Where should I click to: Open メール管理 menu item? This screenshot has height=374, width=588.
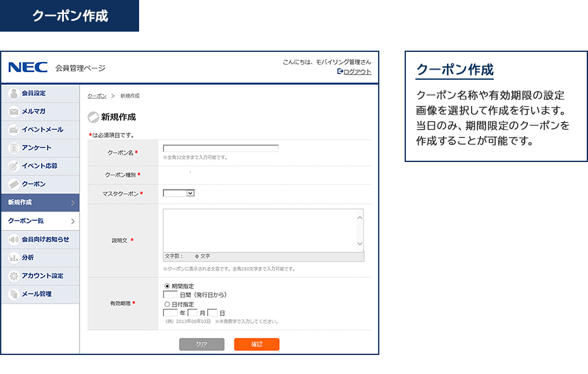(x=40, y=294)
